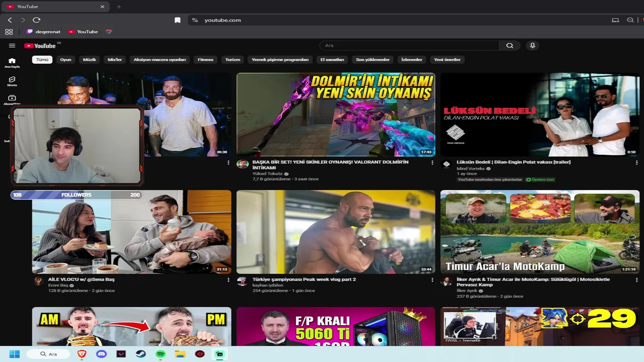Viewport: 644px width, 362px height.
Task: Select the Aksiyon-macera oyunları chip
Action: point(159,59)
